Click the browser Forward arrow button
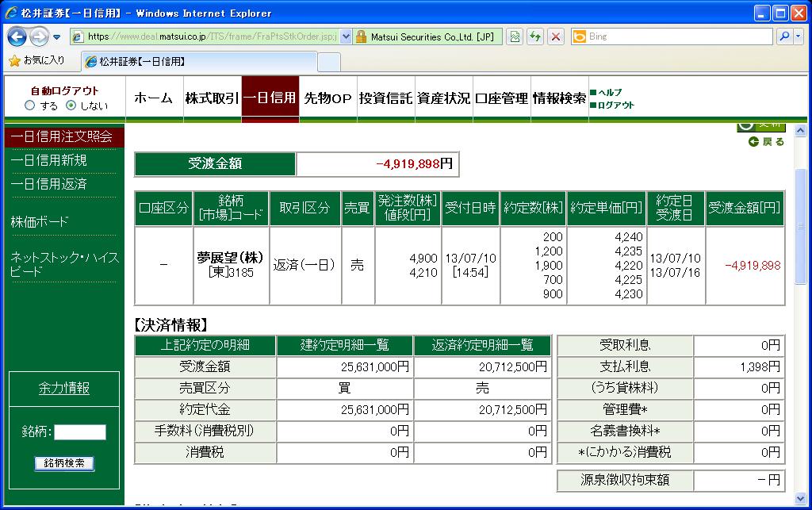Viewport: 812px width, 510px height. 39,36
